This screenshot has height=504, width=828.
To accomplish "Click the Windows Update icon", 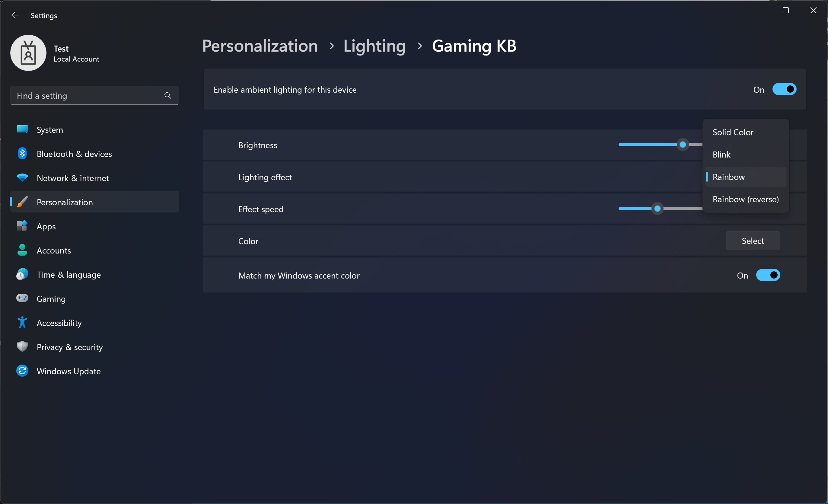I will pyautogui.click(x=22, y=371).
